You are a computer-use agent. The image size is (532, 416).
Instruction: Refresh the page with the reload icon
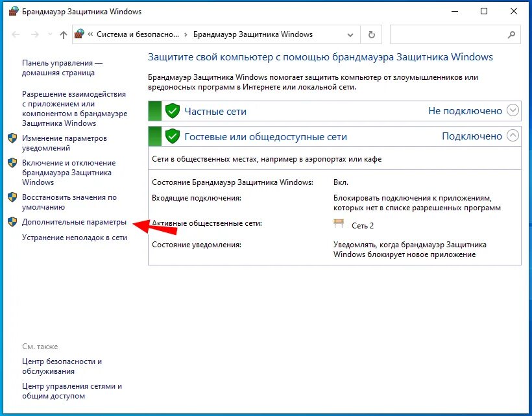click(x=372, y=34)
